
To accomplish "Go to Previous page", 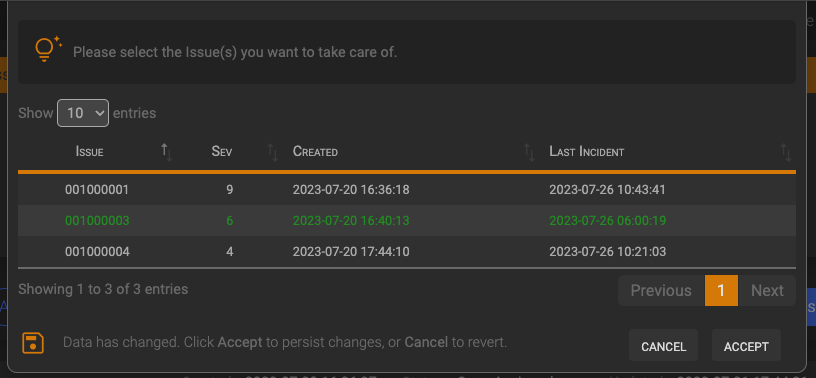I will point(661,291).
